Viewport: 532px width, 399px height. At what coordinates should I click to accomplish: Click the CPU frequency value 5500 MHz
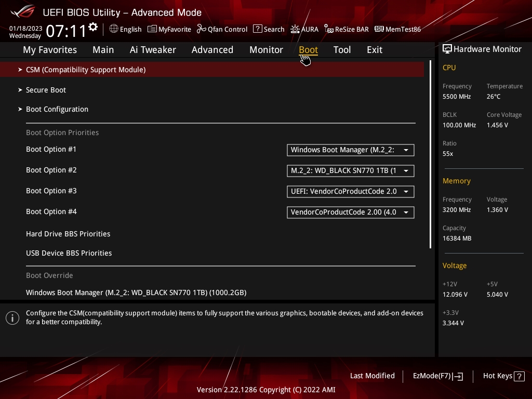click(x=456, y=96)
